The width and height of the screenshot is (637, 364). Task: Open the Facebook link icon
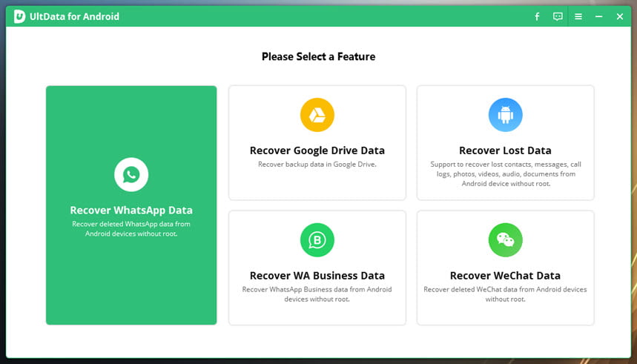pos(537,16)
